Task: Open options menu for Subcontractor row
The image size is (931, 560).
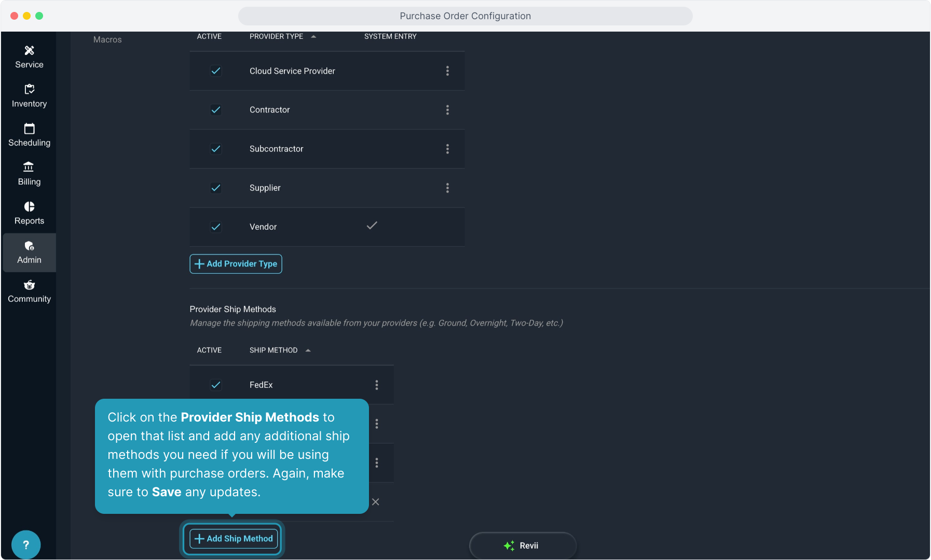Action: tap(447, 149)
